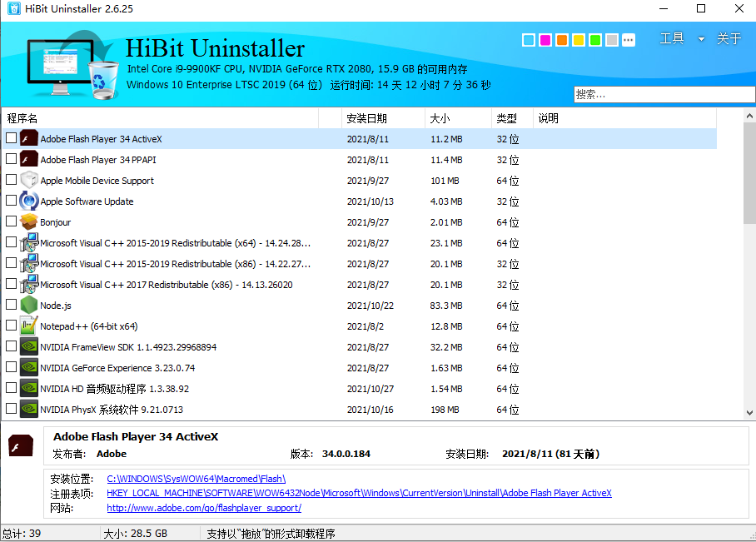756x542 pixels.
Task: Check the NVIDIA PhysX system software checkbox
Action: (12, 410)
